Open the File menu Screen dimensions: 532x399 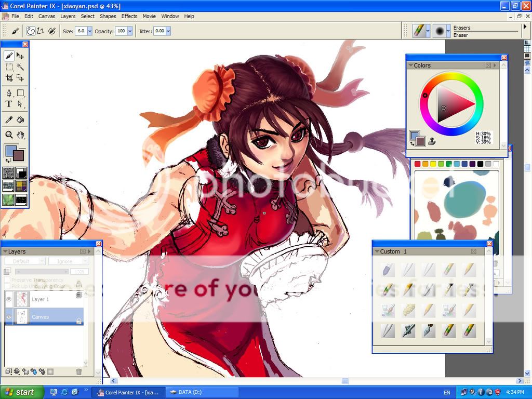coord(15,16)
